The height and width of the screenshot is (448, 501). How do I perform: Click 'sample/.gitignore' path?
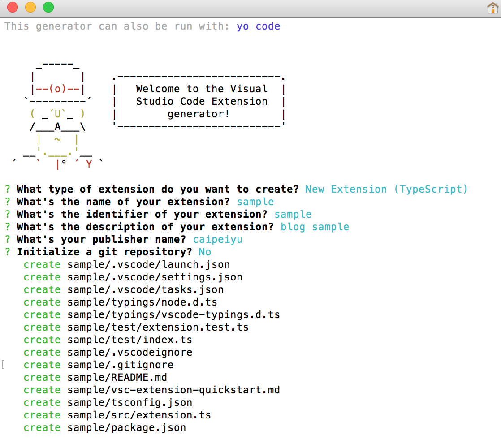[x=121, y=365]
